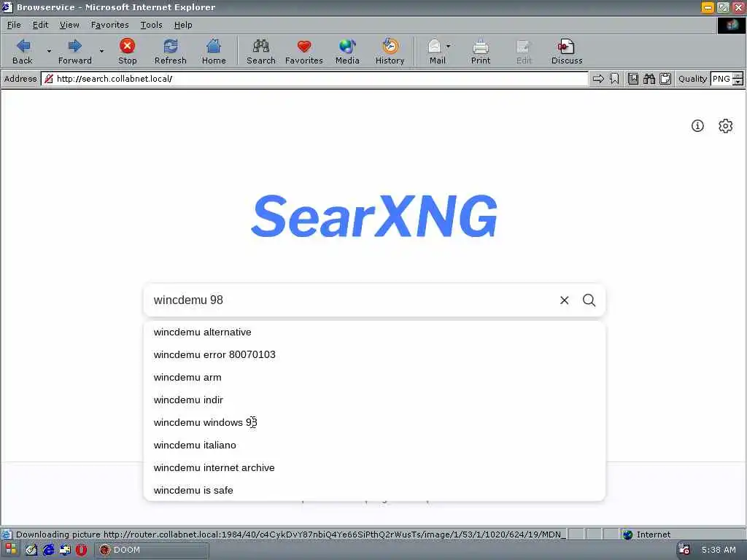Open the Media toolbar button

click(x=347, y=52)
